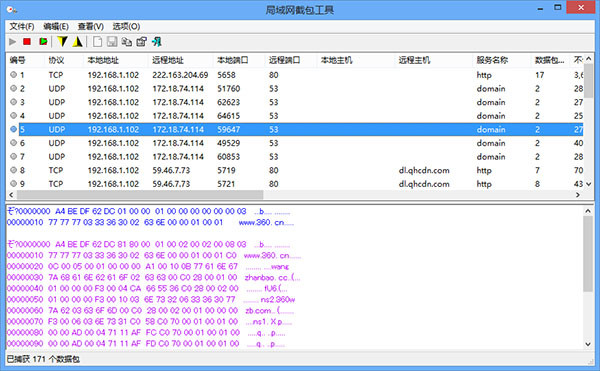
Task: Click the floppy disk save icon
Action: coord(112,42)
